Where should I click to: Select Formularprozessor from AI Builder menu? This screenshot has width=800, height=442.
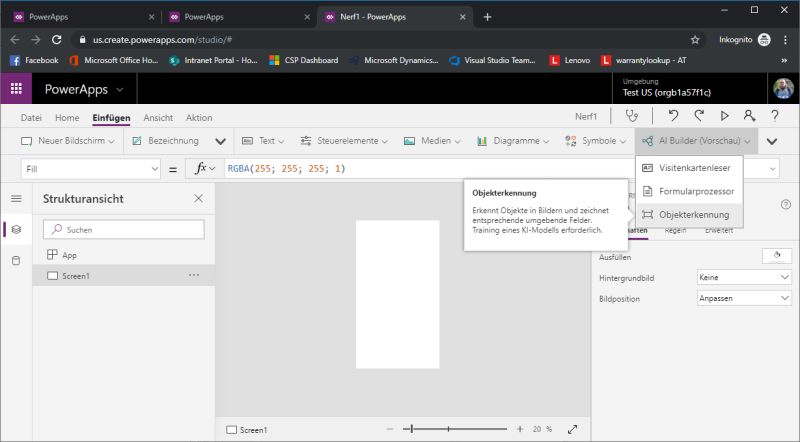[x=689, y=191]
